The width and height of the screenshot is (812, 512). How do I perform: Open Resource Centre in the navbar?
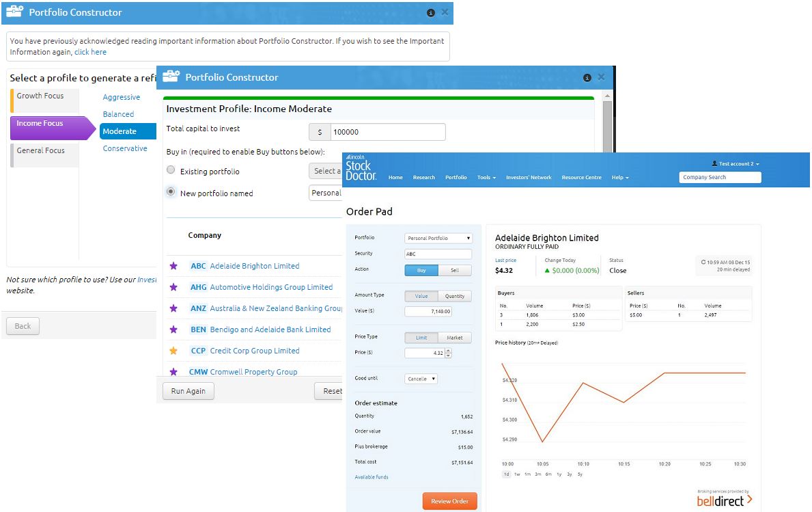[582, 177]
